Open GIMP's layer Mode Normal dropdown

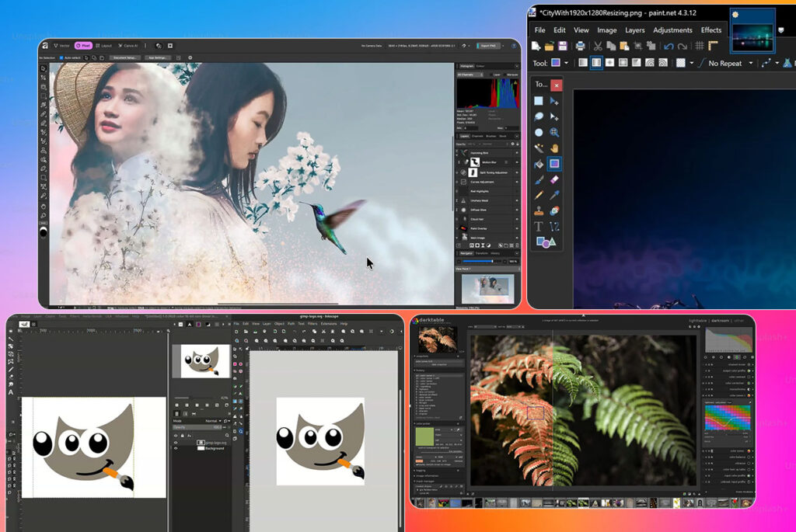[x=211, y=421]
